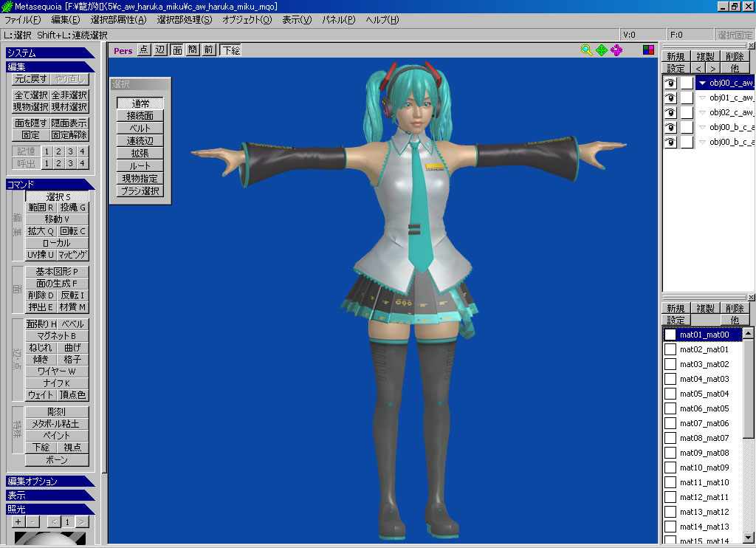Click the mat10_mat09 color swatch
The width and height of the screenshot is (756, 548).
(670, 467)
